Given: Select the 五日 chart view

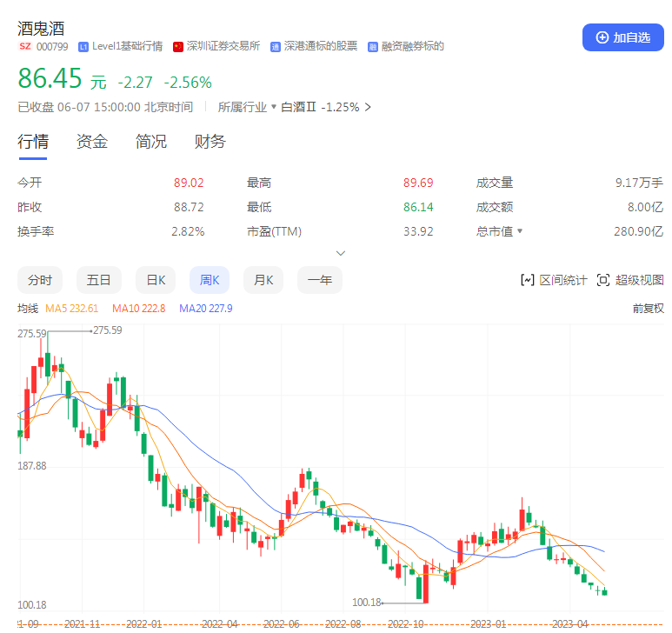Looking at the screenshot, I should [x=99, y=280].
